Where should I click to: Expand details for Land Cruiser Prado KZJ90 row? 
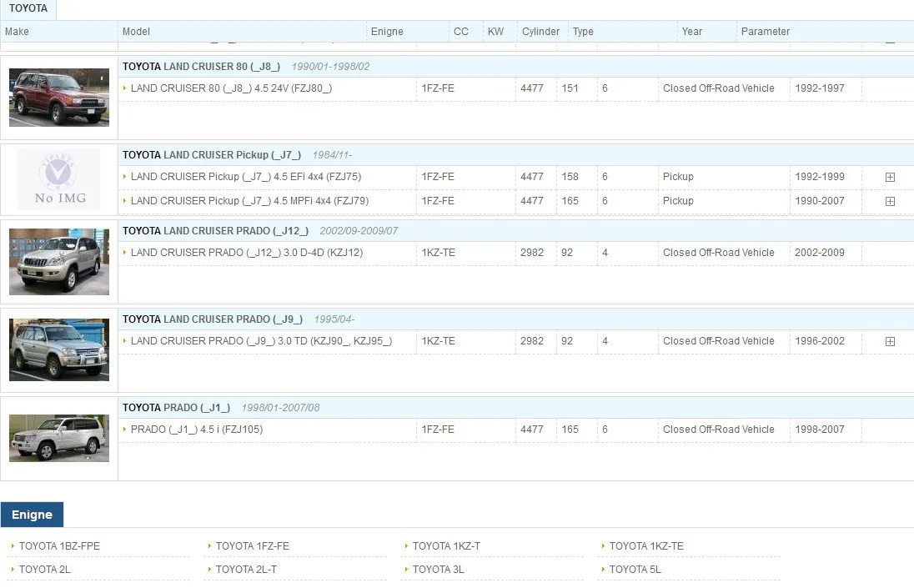(890, 341)
